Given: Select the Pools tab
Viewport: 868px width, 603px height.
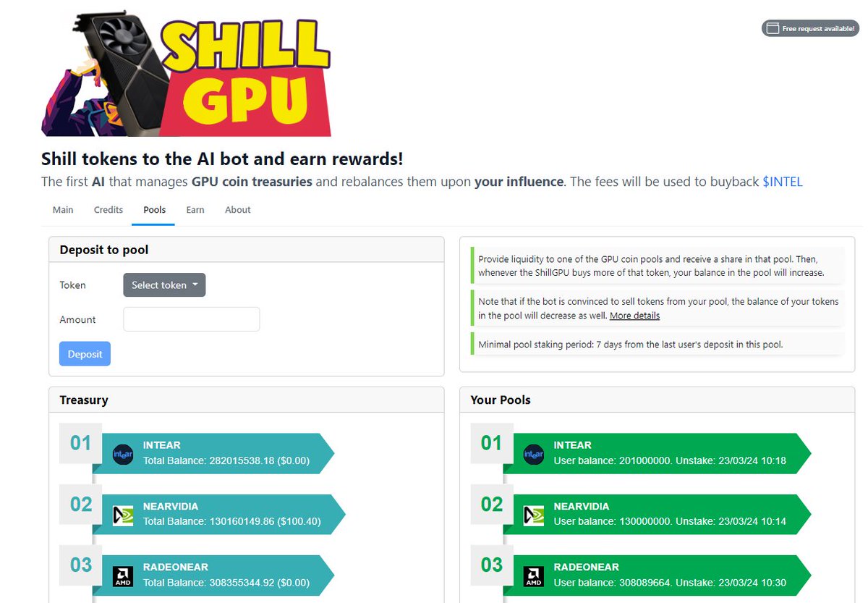Looking at the screenshot, I should coord(154,210).
